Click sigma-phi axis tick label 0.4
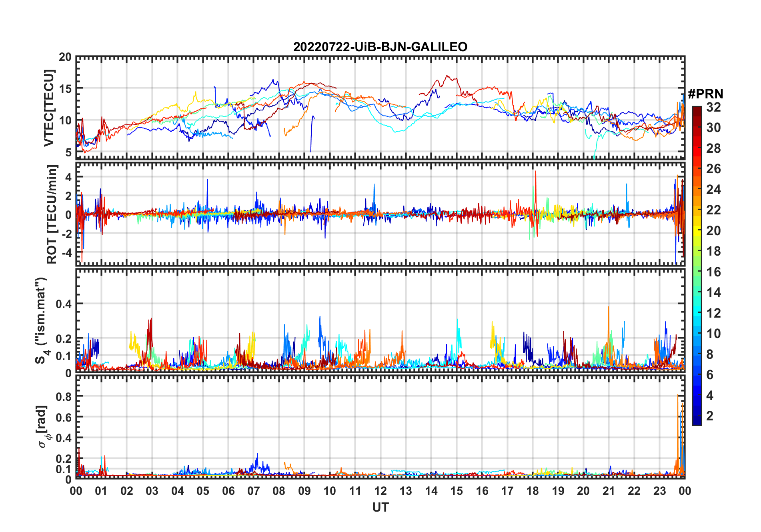The width and height of the screenshot is (761, 532). click(x=64, y=438)
